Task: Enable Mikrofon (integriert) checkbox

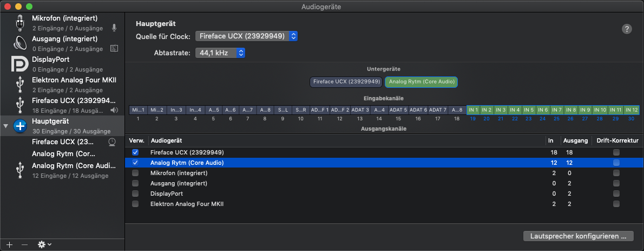Action: click(x=135, y=173)
